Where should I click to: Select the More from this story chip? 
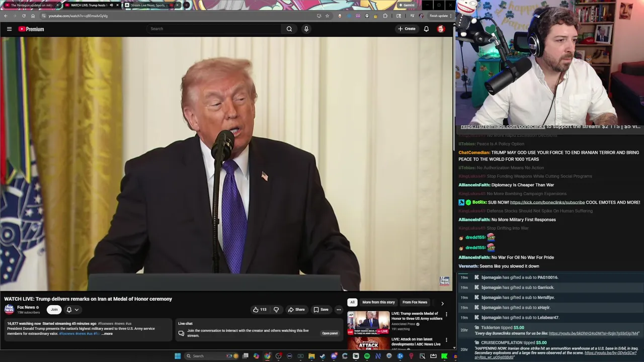[x=378, y=302]
